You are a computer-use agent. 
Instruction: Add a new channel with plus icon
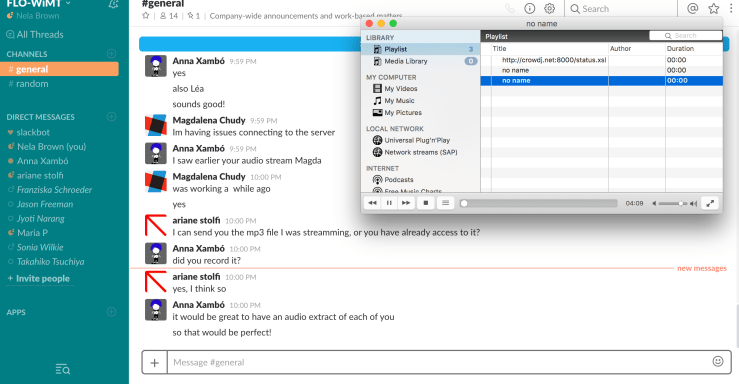112,54
